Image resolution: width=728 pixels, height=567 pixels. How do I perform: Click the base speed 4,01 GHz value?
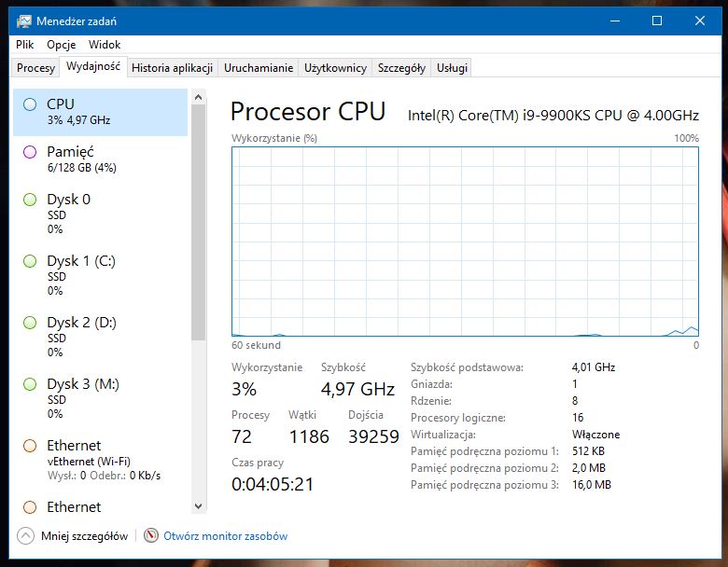(x=594, y=367)
